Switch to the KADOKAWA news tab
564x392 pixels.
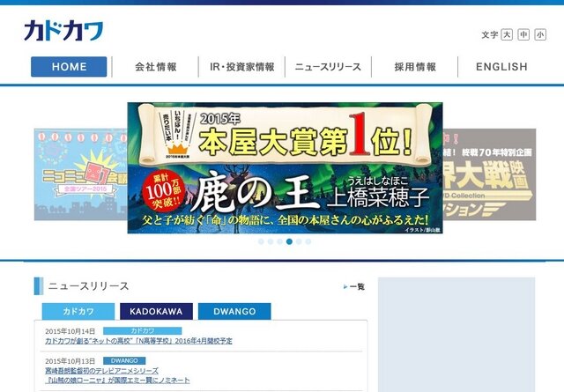click(x=156, y=312)
